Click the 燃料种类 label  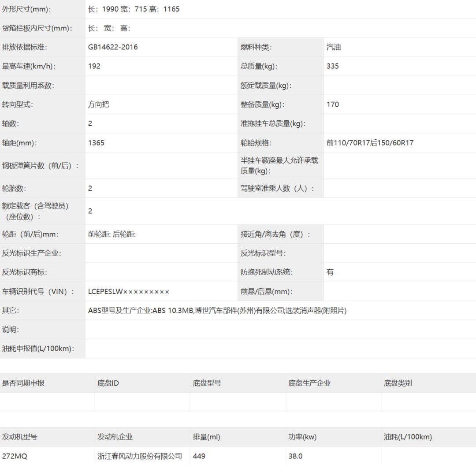256,47
